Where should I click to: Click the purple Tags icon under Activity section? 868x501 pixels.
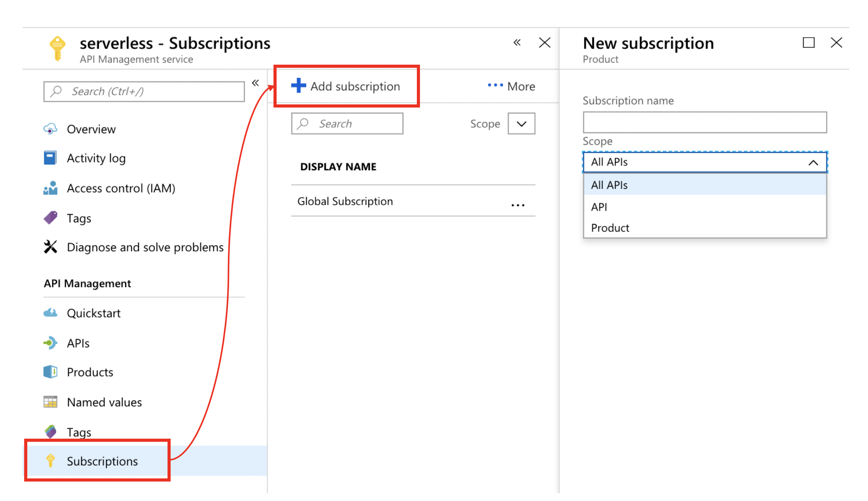[50, 218]
